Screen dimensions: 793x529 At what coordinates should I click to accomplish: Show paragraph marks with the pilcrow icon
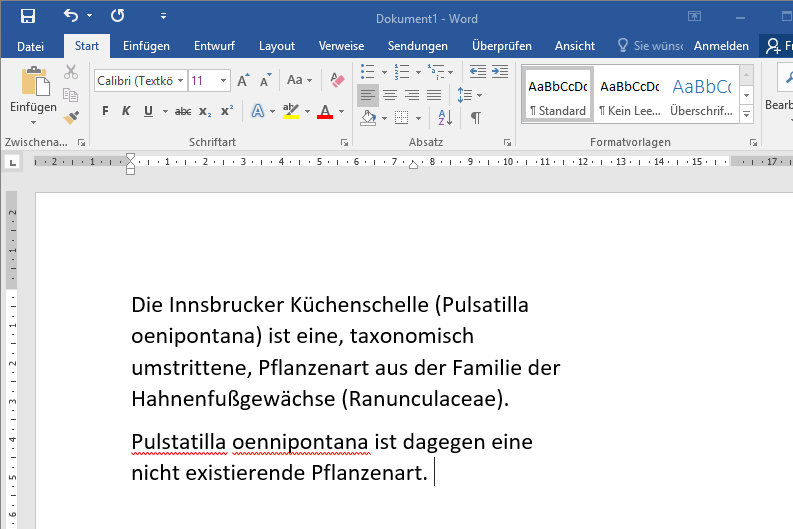(476, 118)
